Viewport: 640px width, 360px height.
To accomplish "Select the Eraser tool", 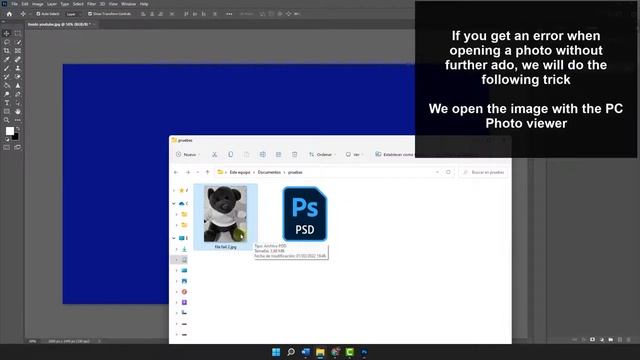I will (18, 77).
